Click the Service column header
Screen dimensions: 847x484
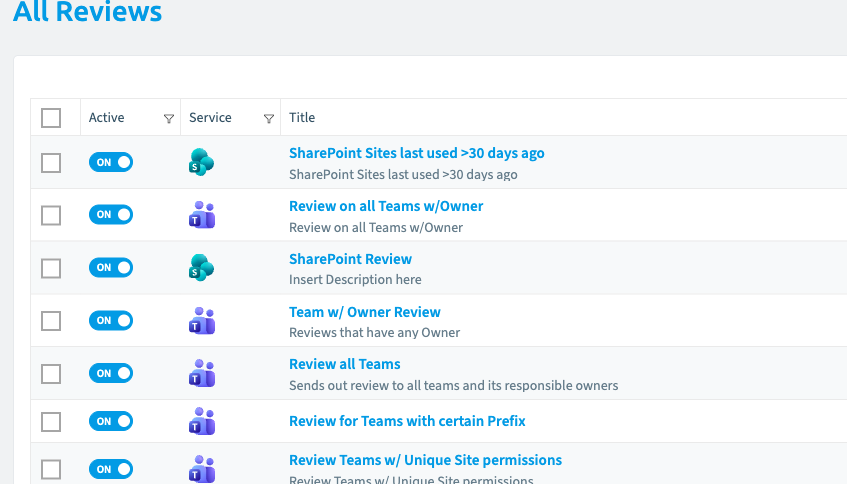210,117
